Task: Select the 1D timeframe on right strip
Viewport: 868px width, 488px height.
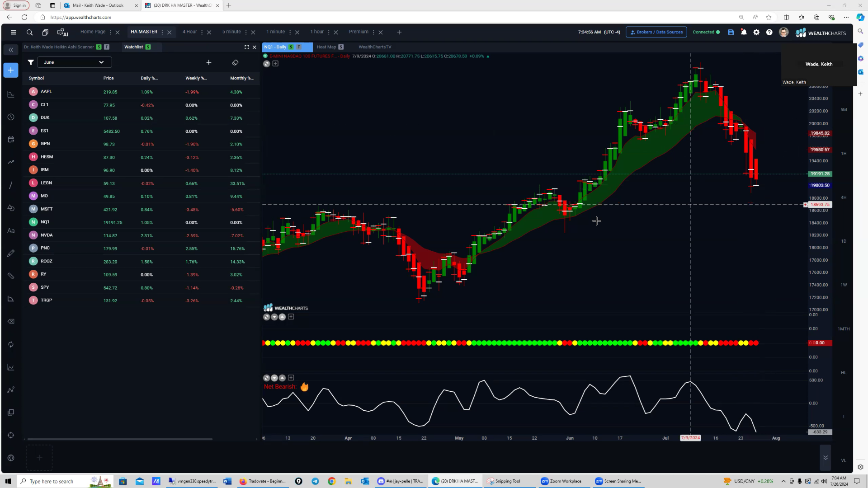Action: [844, 241]
